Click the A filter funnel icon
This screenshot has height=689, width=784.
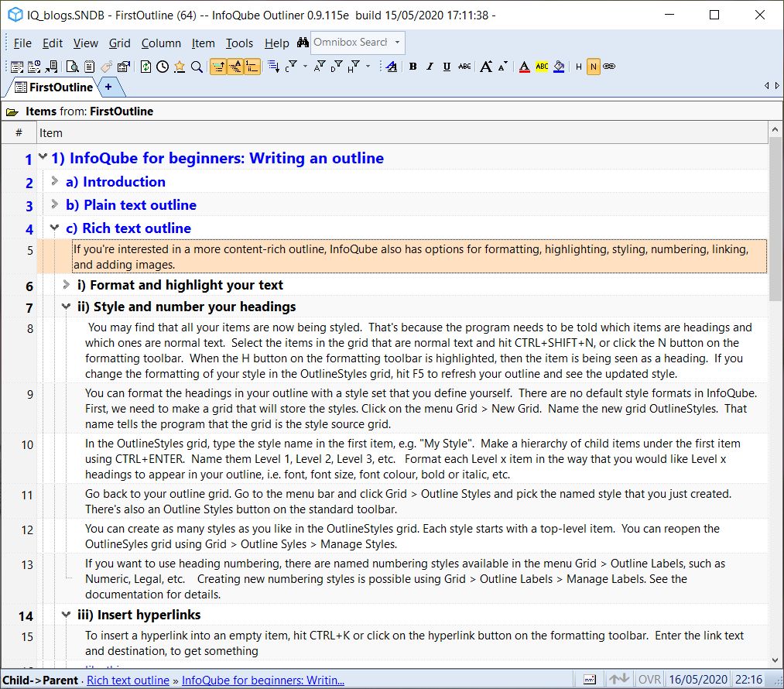320,67
